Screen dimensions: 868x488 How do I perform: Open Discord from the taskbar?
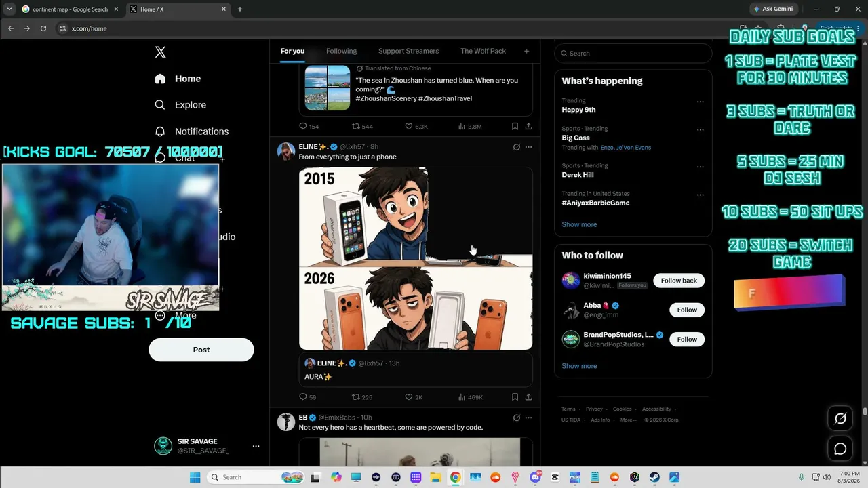point(535,477)
